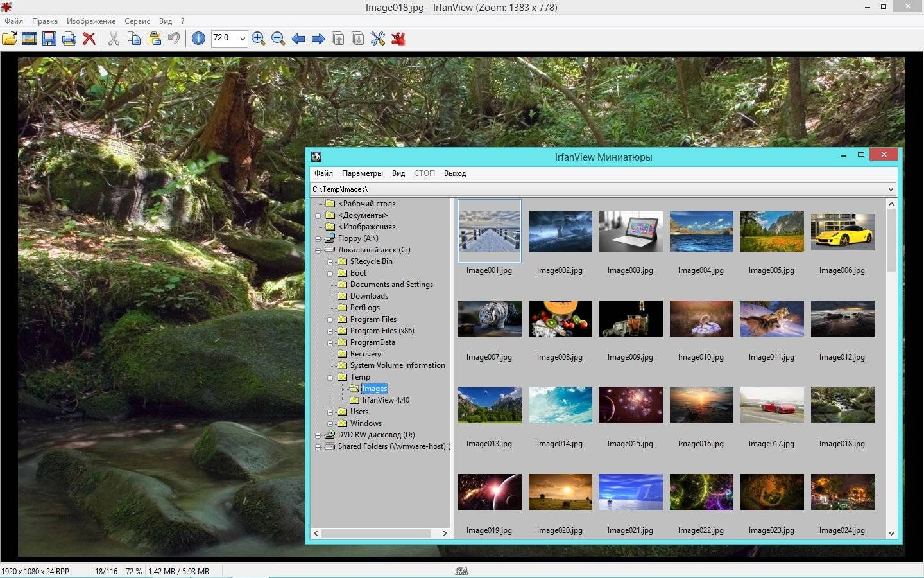Select the Image014.jpg blue sky thumbnail
The width and height of the screenshot is (924, 578).
click(560, 405)
